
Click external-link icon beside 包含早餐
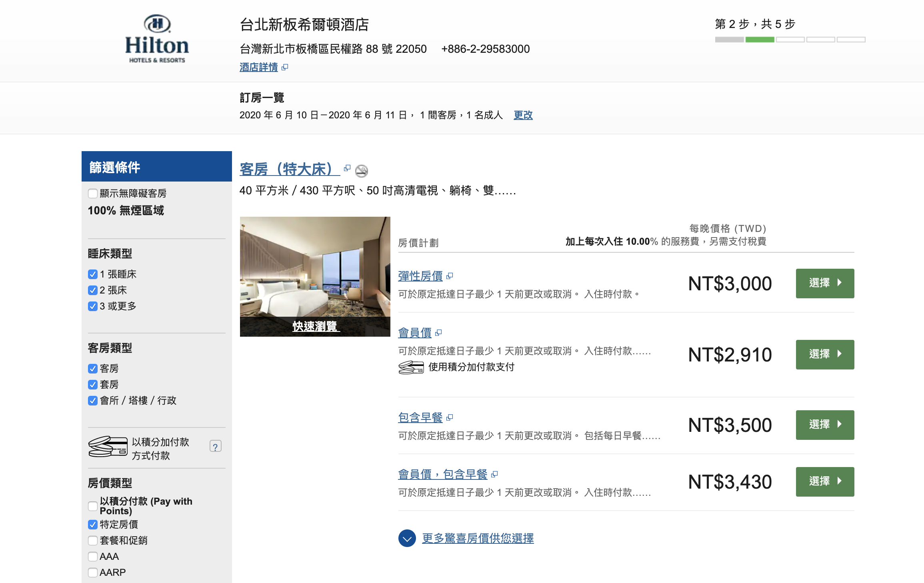tap(450, 417)
